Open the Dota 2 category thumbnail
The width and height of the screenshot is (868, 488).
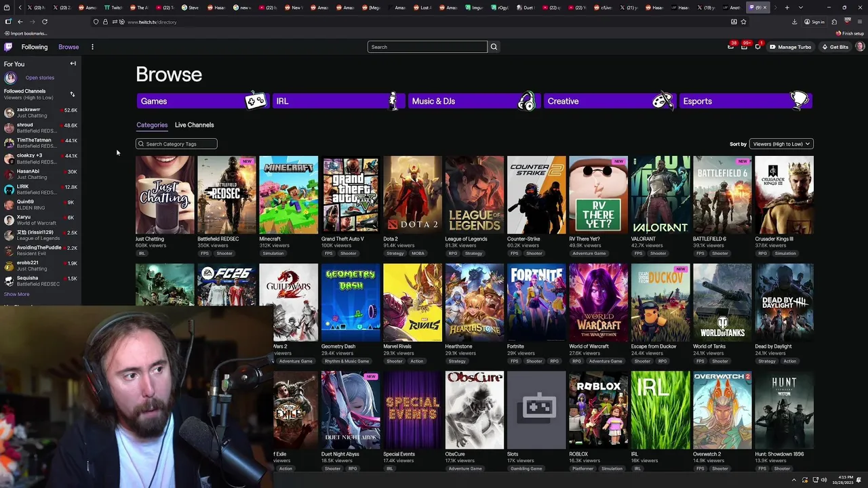click(x=412, y=195)
